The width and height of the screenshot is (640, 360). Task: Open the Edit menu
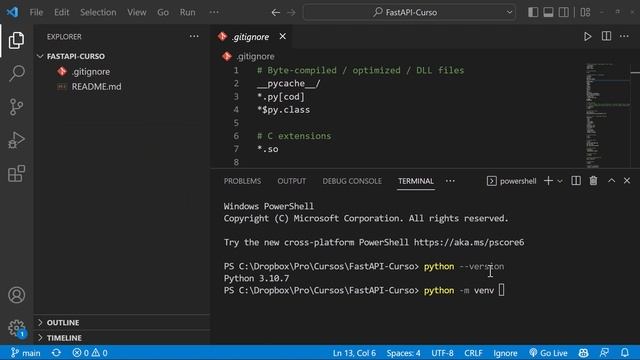click(x=62, y=12)
